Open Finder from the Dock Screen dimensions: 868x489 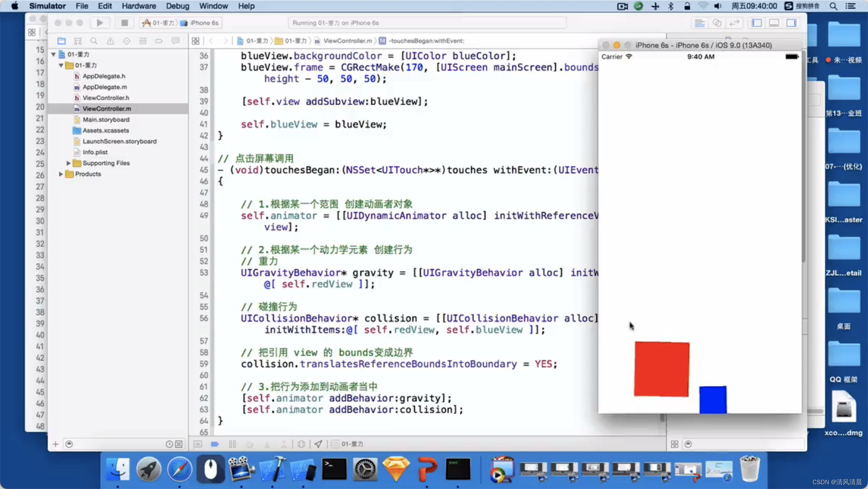pyautogui.click(x=118, y=469)
